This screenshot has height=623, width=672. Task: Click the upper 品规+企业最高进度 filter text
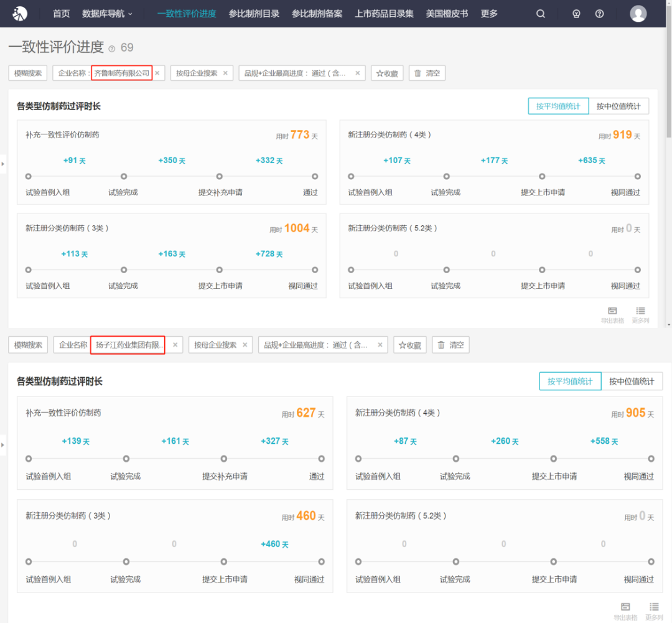(295, 73)
